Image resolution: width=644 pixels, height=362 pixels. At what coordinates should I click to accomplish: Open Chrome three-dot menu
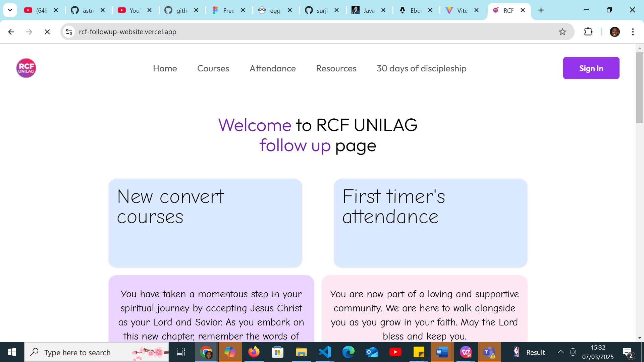[x=633, y=32]
